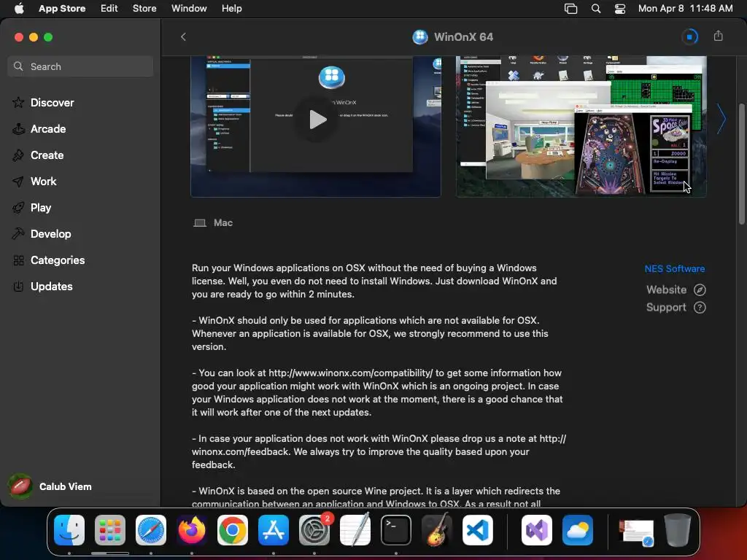Image resolution: width=747 pixels, height=560 pixels.
Task: Click the Categories grid icon
Action: coord(18,260)
